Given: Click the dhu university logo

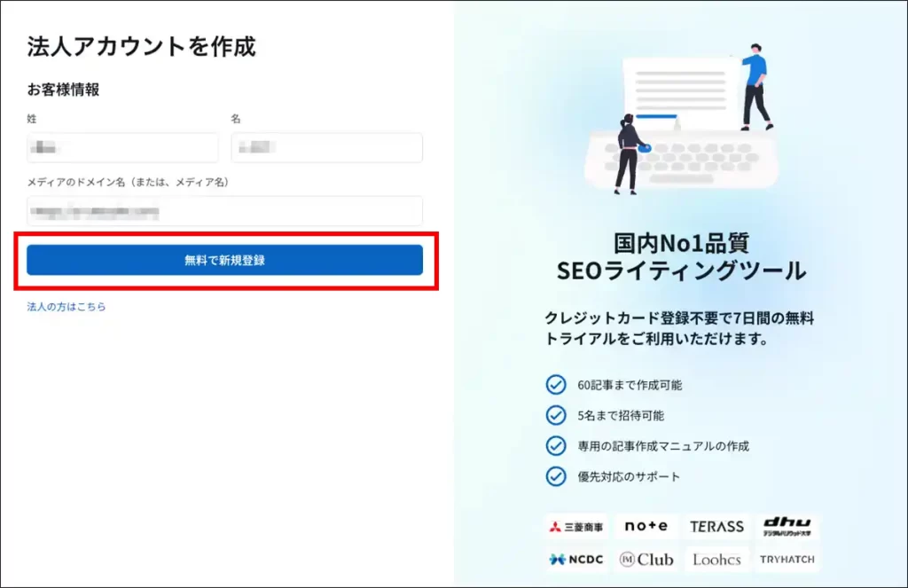Looking at the screenshot, I should [787, 527].
